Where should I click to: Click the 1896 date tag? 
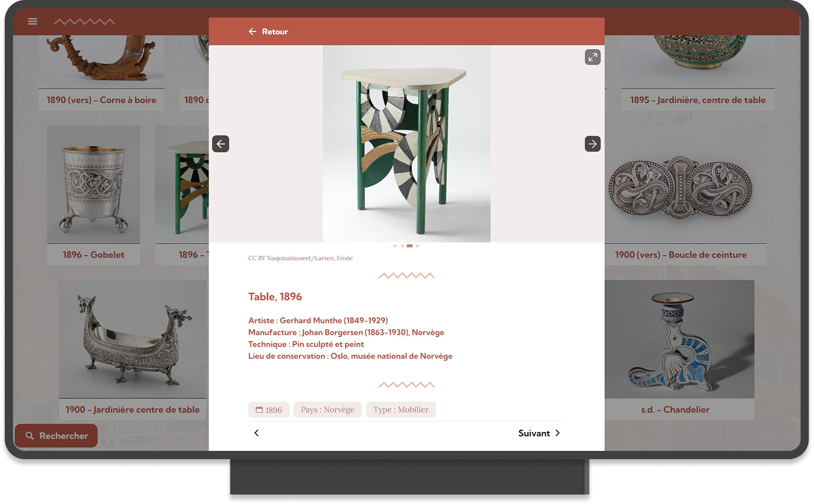(x=269, y=410)
